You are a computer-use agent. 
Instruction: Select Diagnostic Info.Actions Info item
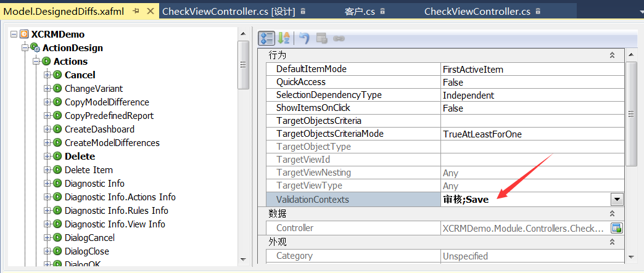120,197
